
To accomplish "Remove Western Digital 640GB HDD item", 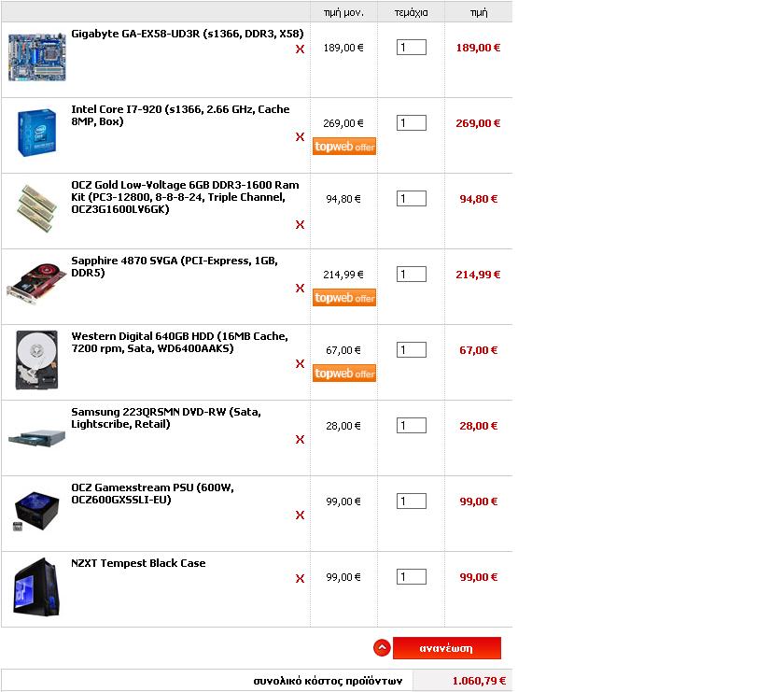I will tap(300, 364).
